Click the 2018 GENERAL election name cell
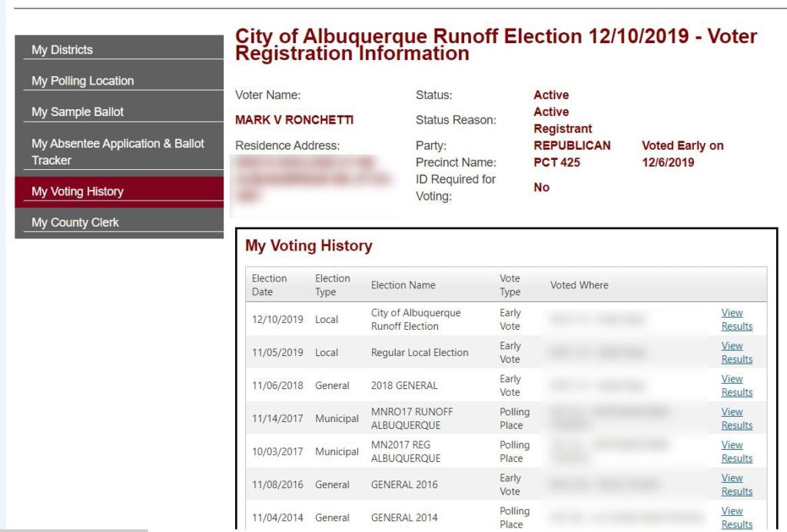Screen dimensions: 787x532 404,385
